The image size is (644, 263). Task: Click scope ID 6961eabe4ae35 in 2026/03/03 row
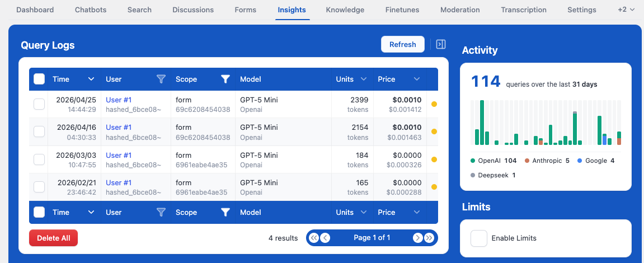pyautogui.click(x=201, y=165)
